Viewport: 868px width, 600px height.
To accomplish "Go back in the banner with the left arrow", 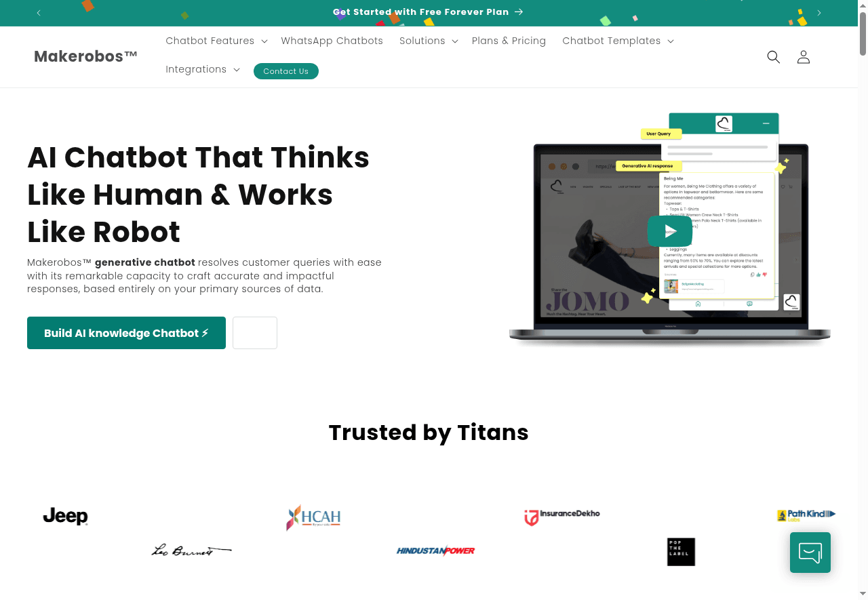I will pyautogui.click(x=39, y=13).
